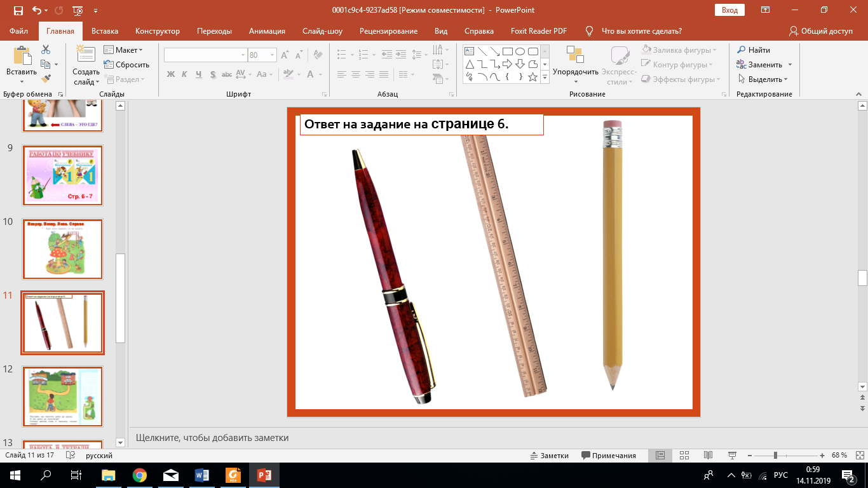Image resolution: width=868 pixels, height=488 pixels.
Task: Toggle italic К formatting
Action: (184, 74)
